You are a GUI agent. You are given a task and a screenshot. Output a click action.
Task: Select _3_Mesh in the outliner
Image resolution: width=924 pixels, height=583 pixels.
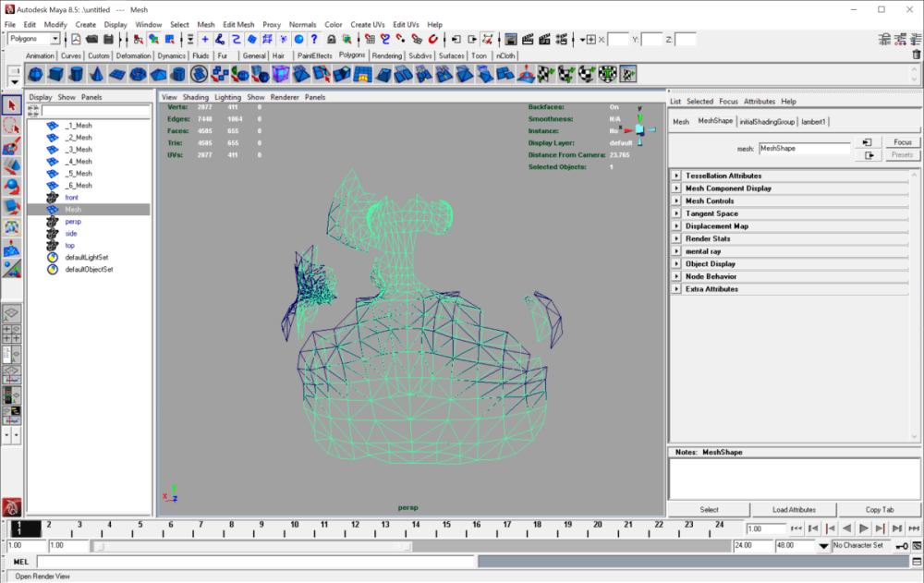79,150
